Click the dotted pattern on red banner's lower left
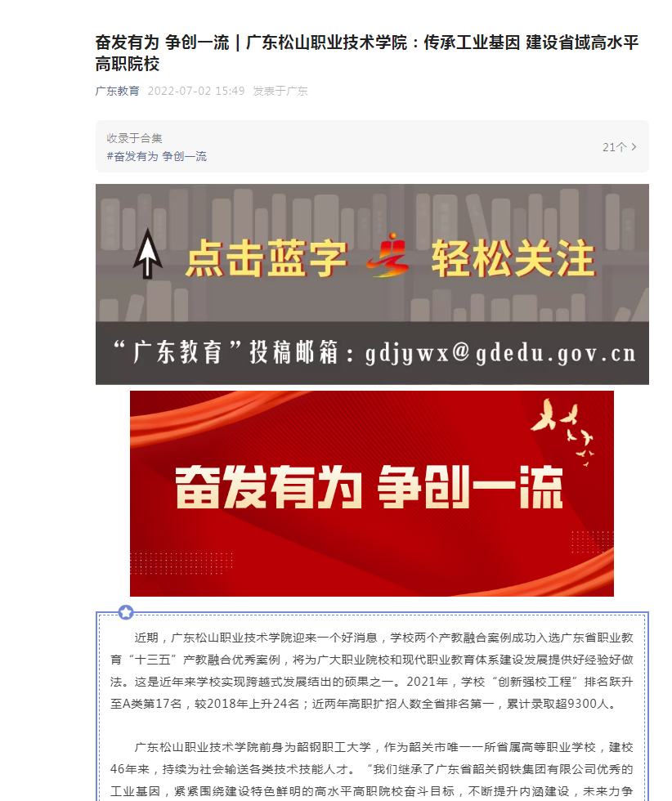Screen dimensions: 672x801 (x=181, y=563)
